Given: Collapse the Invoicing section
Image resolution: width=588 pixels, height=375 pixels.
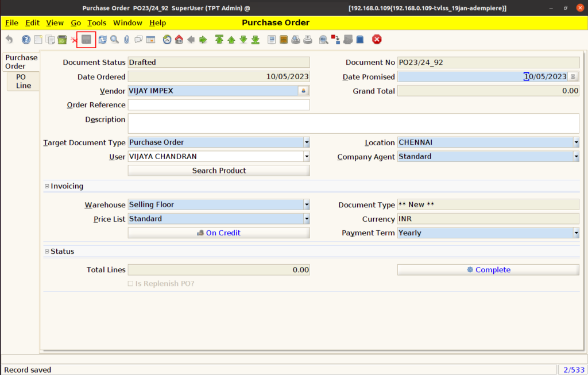Looking at the screenshot, I should pos(47,186).
